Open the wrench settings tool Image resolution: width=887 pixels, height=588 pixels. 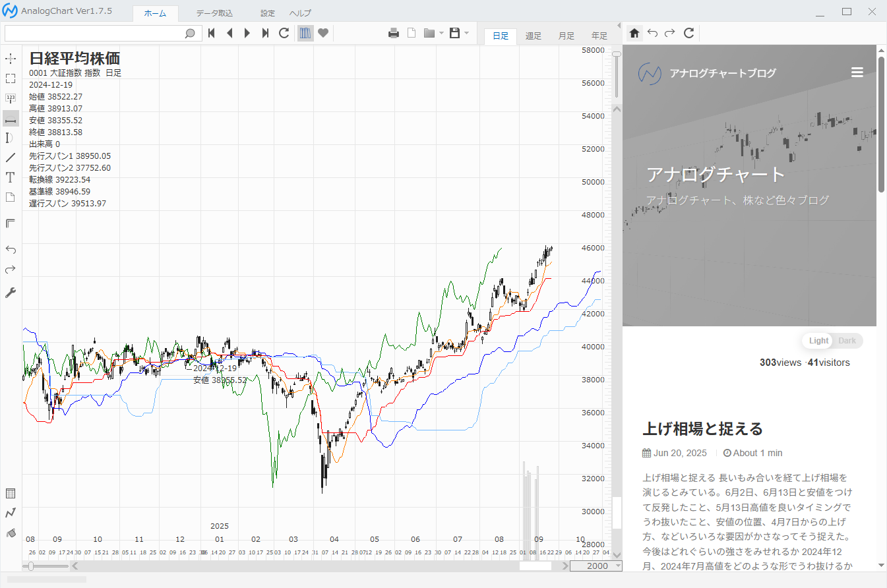11,293
